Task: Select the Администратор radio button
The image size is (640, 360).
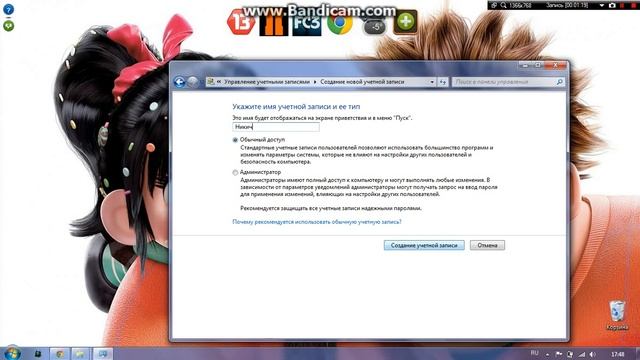Action: (x=235, y=173)
